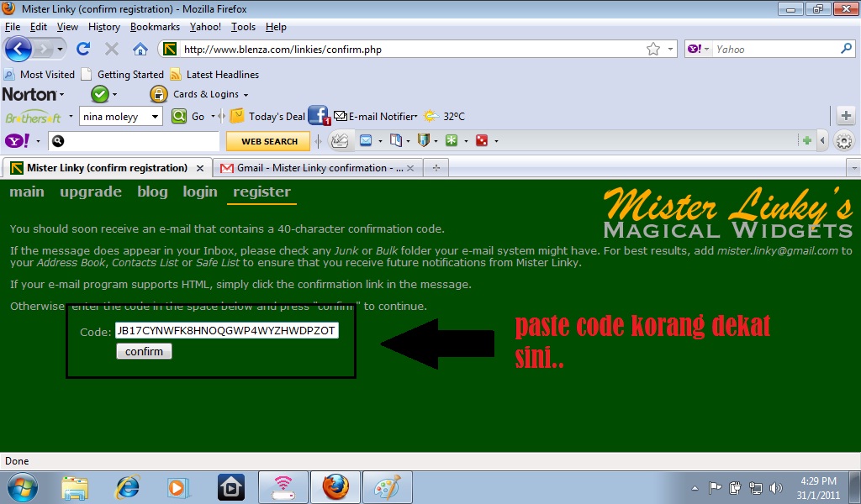
Task: Click the Yahoo toolbar pencil edit icon
Action: click(x=340, y=141)
